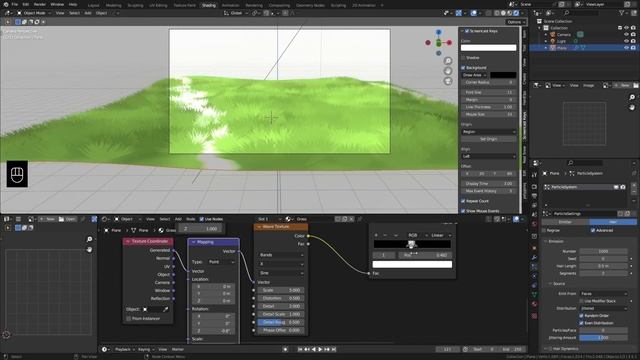The image size is (640, 360).
Task: Open the Output properties tab icon
Action: pyautogui.click(x=534, y=196)
